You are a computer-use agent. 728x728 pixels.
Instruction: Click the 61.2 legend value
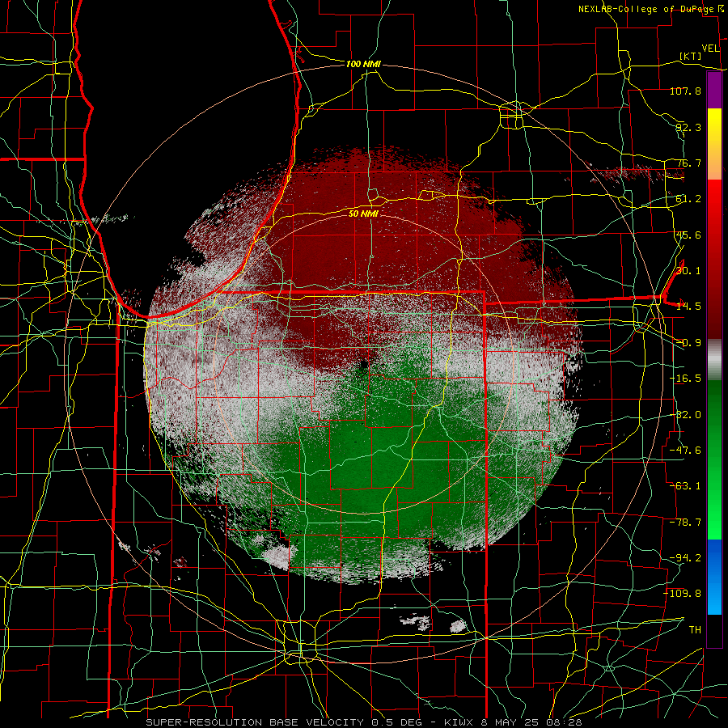pyautogui.click(x=688, y=199)
